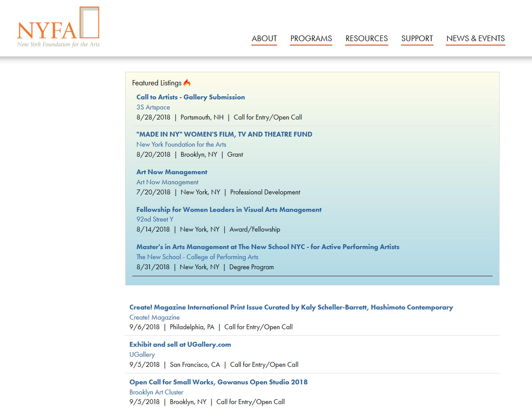532x408 pixels.
Task: Click the Create! Magazine organization link
Action: click(x=155, y=317)
